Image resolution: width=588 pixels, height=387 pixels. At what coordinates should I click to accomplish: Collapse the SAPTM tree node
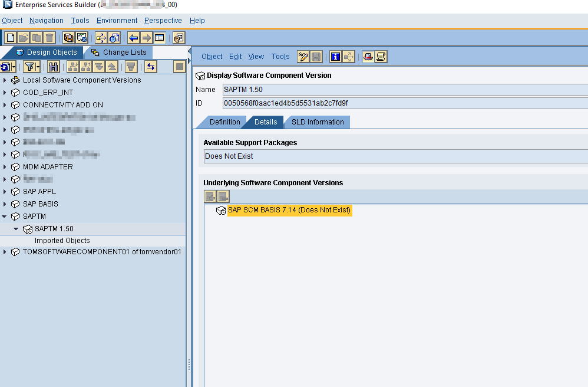click(5, 216)
